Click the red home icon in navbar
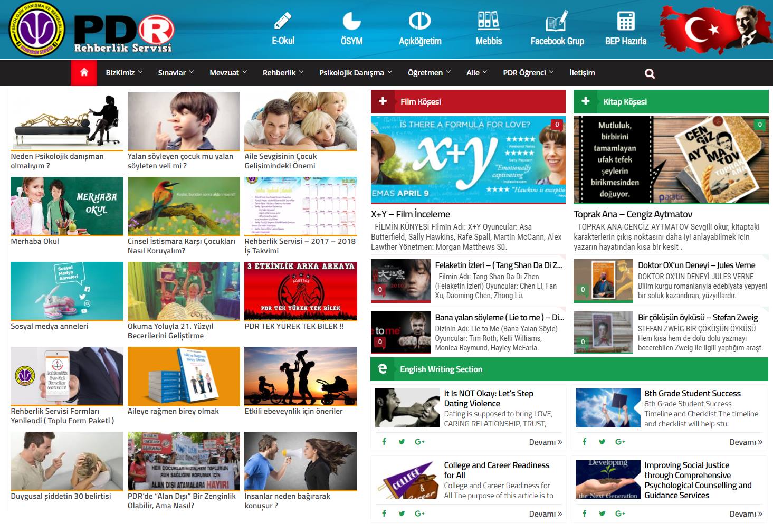 click(x=84, y=73)
